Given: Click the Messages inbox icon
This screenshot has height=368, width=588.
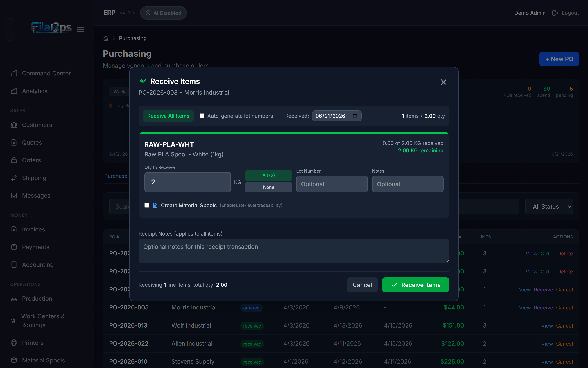Looking at the screenshot, I should (14, 195).
